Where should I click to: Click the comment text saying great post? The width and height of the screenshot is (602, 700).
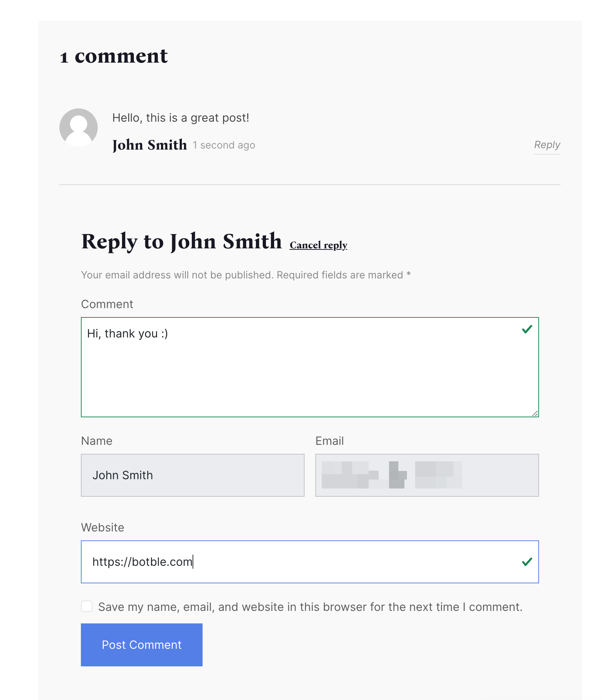(x=180, y=117)
